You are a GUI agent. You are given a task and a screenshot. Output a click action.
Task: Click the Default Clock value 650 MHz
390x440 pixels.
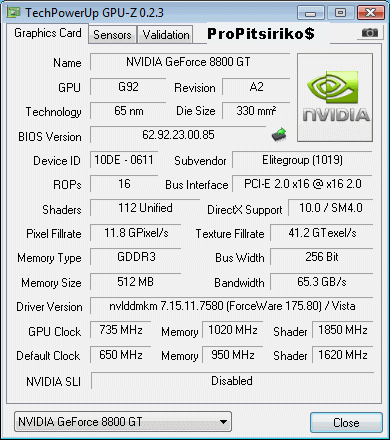[121, 355]
